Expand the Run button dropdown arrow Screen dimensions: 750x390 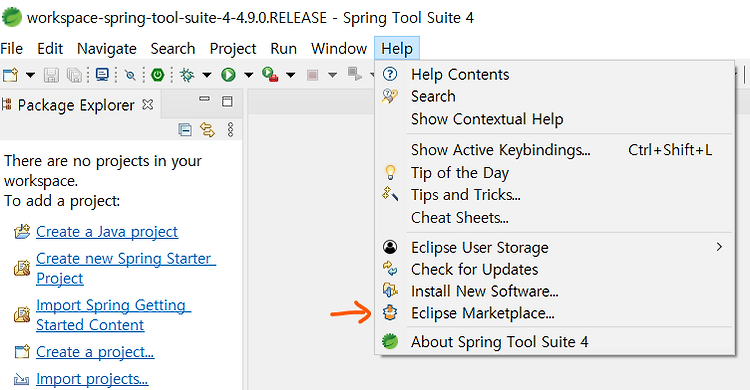[x=249, y=75]
